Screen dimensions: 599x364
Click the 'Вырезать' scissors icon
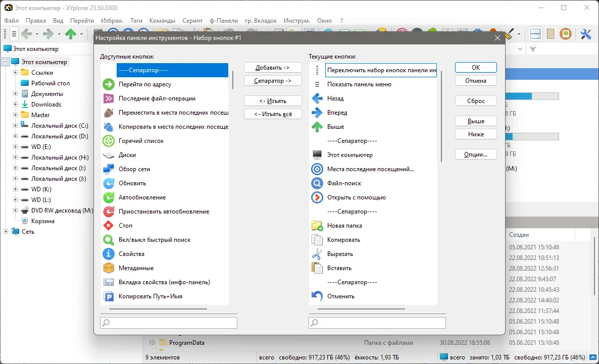point(317,254)
